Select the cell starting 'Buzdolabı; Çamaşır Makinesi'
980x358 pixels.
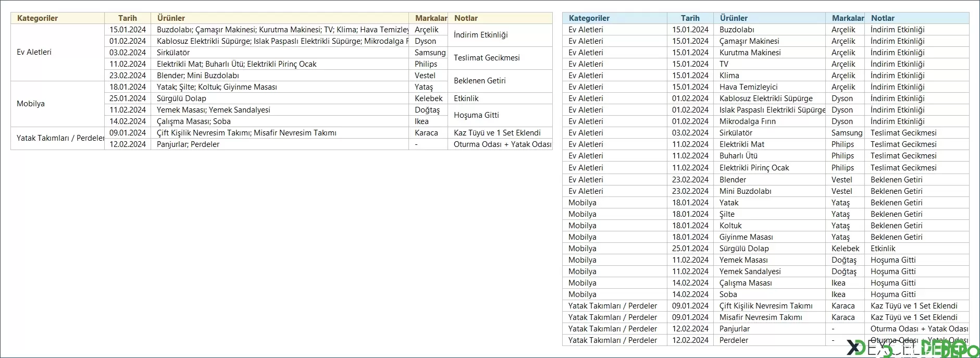point(280,30)
